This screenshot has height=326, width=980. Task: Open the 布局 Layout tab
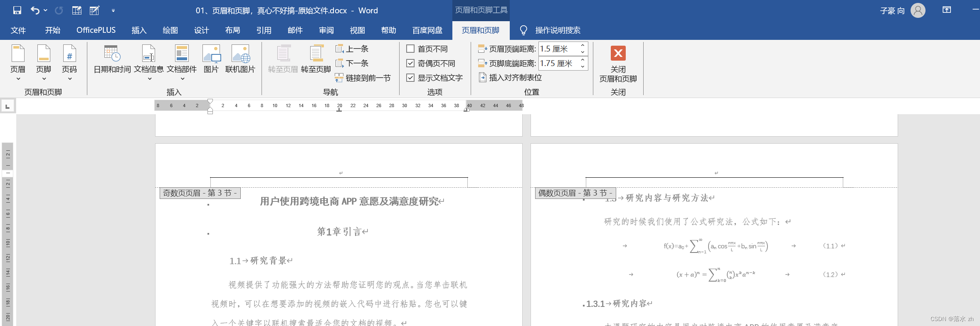pos(233,30)
